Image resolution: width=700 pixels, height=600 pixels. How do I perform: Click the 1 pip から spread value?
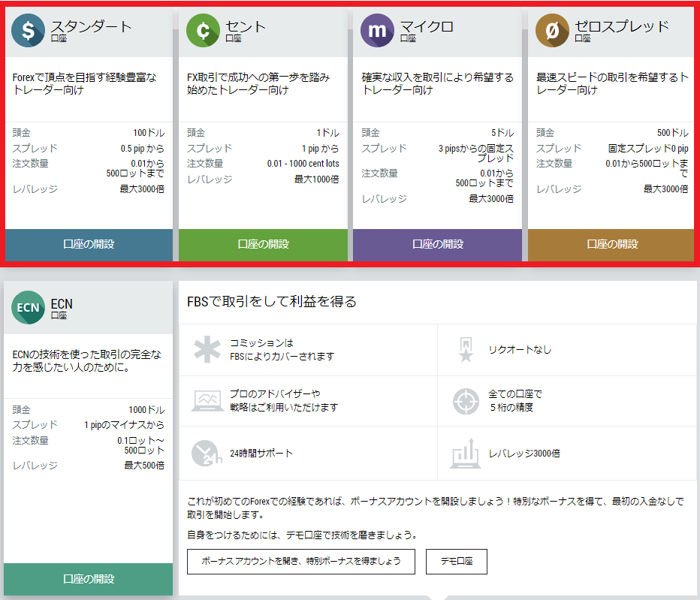tap(320, 149)
